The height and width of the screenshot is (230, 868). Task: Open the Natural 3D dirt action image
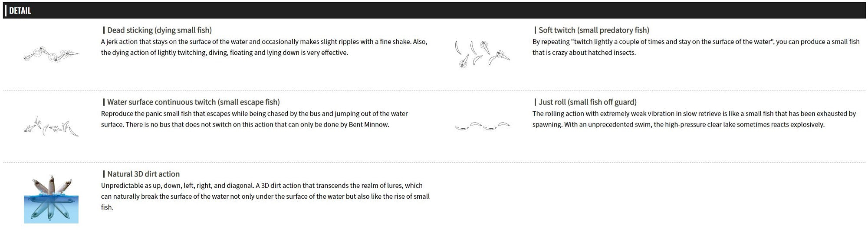51,199
